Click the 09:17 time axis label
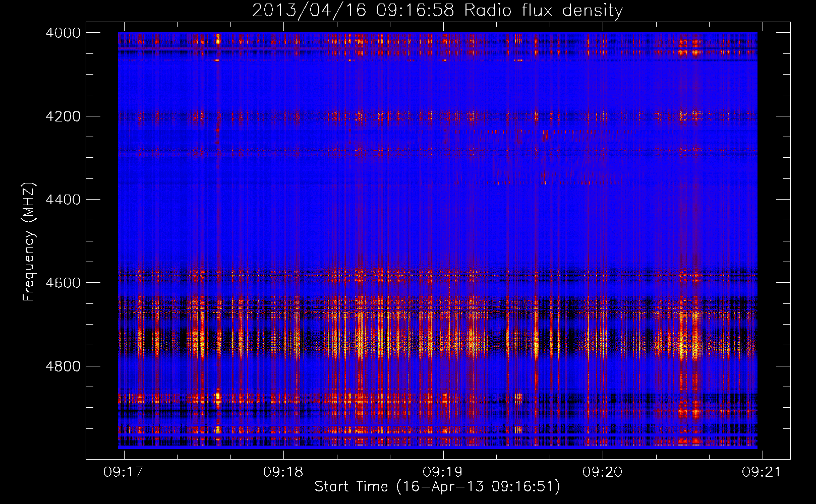The height and width of the screenshot is (504, 816). [124, 472]
